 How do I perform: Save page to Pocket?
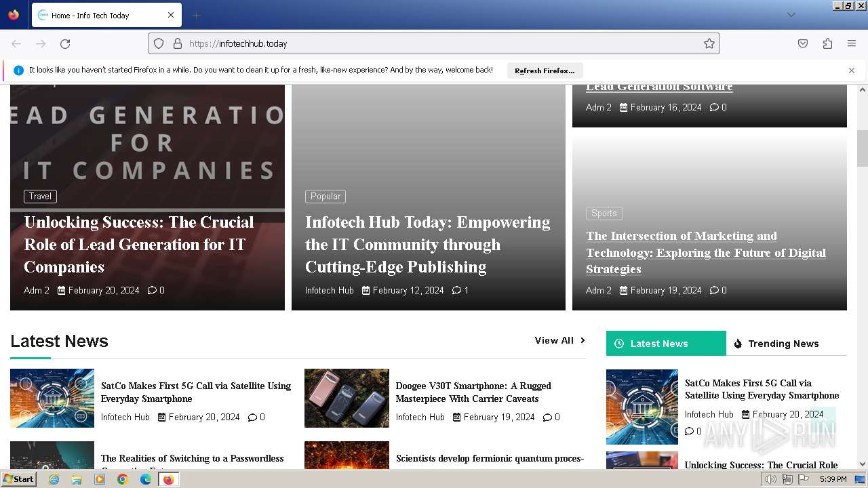point(803,43)
